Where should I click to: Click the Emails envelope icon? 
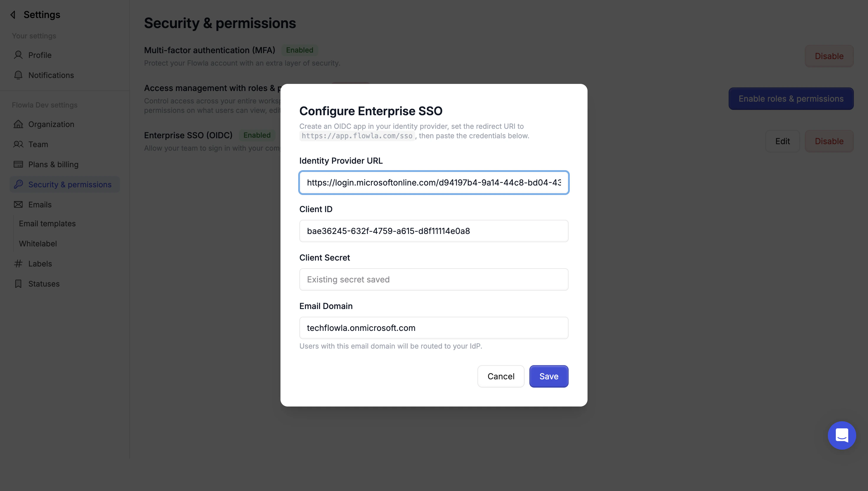[x=18, y=204]
